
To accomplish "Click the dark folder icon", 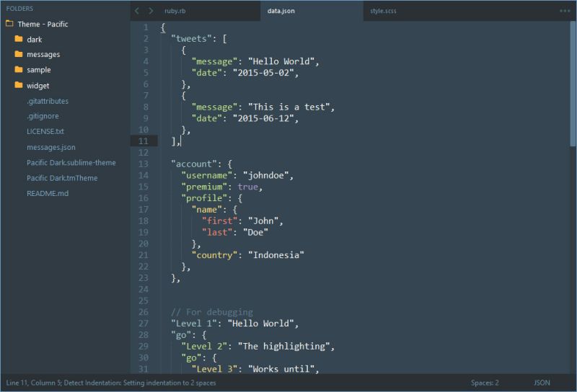I will coord(19,39).
